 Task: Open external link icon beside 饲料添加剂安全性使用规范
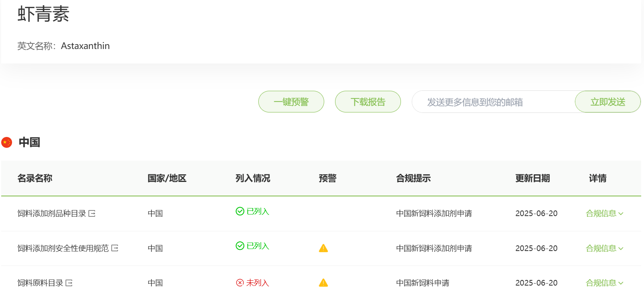[x=115, y=248]
